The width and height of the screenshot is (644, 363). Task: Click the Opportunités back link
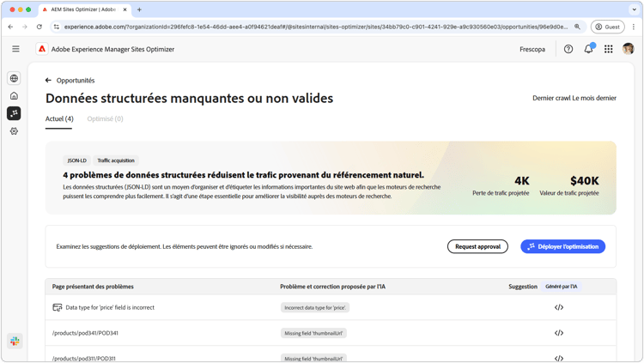[x=76, y=81]
